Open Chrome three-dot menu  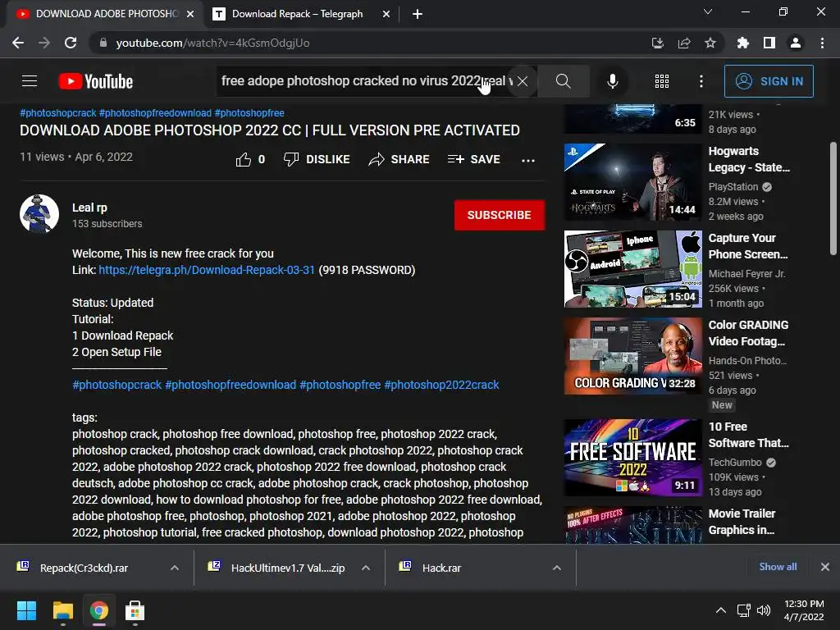click(x=822, y=43)
